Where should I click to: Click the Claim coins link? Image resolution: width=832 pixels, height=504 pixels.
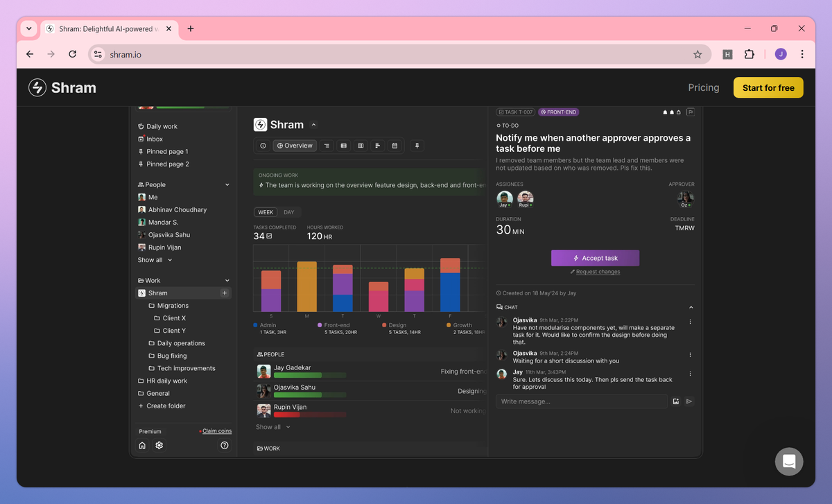click(216, 431)
